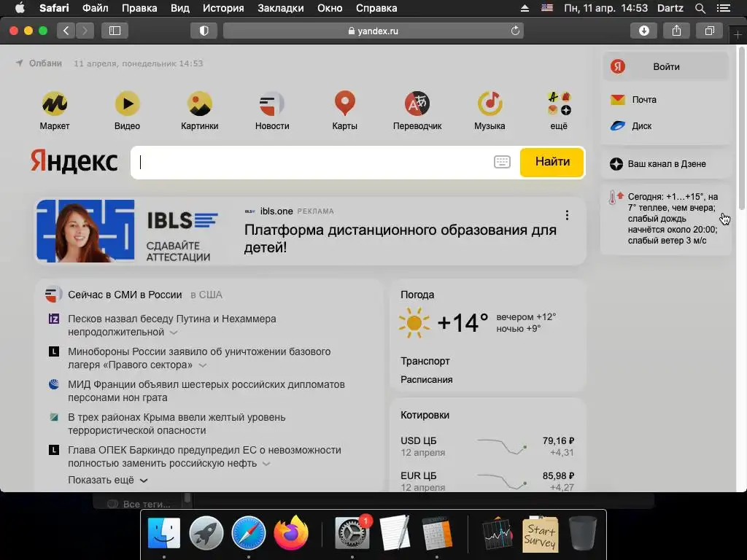Open the Крыма желтый уровень news headline
747x560 pixels.
click(177, 424)
